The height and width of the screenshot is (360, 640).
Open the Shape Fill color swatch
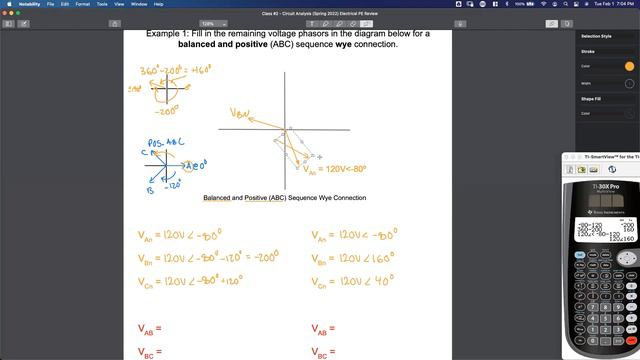point(629,114)
